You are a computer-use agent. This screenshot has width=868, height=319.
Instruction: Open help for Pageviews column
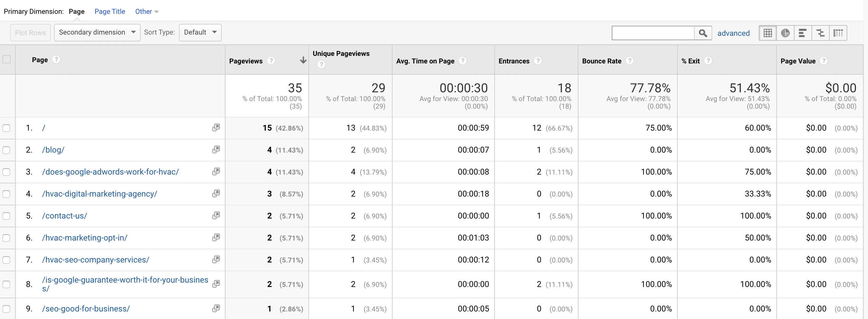pos(271,61)
